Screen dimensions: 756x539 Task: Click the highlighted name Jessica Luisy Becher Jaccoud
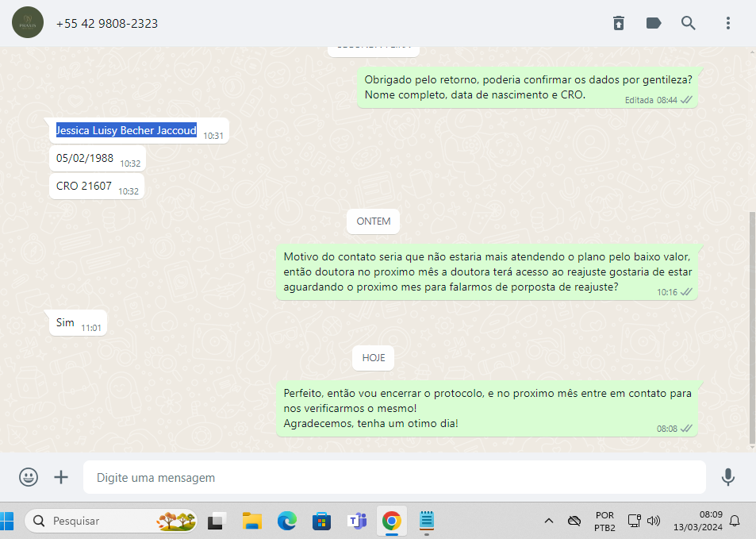coord(126,130)
